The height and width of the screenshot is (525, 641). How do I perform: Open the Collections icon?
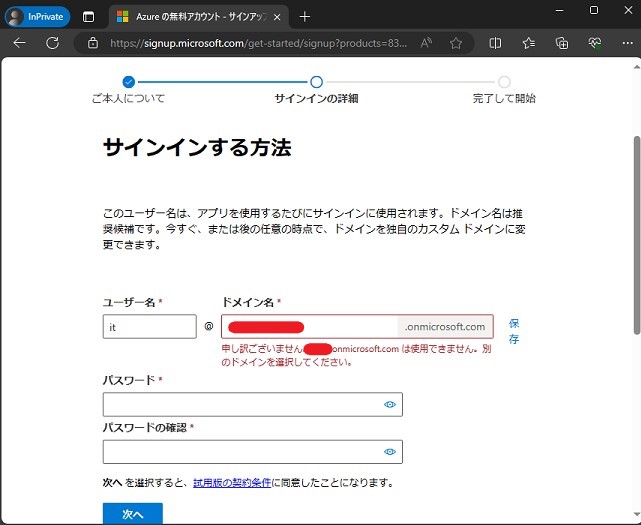(562, 43)
